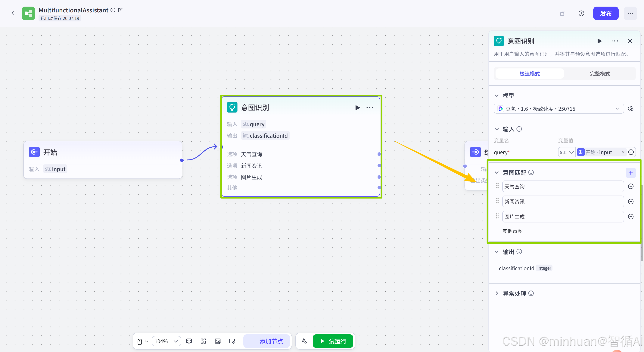The image size is (644, 352).
Task: Expand the 异常处理 section
Action: pyautogui.click(x=497, y=294)
